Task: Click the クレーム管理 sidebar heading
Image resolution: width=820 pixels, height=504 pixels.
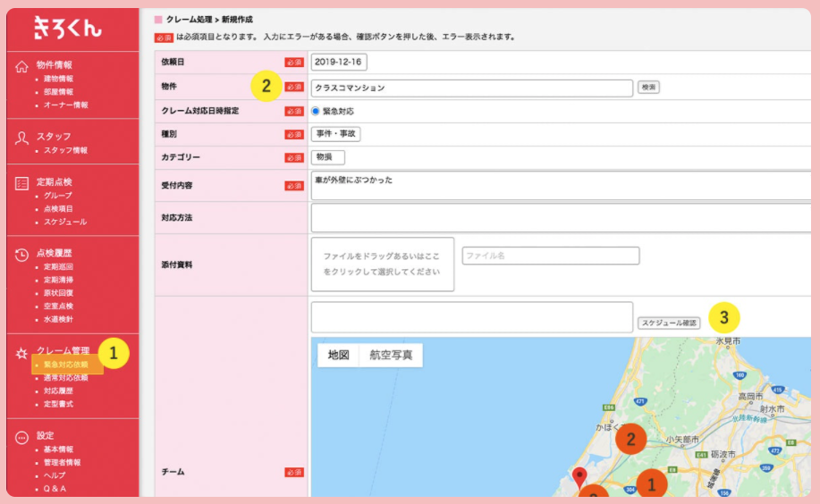Action: [63, 351]
